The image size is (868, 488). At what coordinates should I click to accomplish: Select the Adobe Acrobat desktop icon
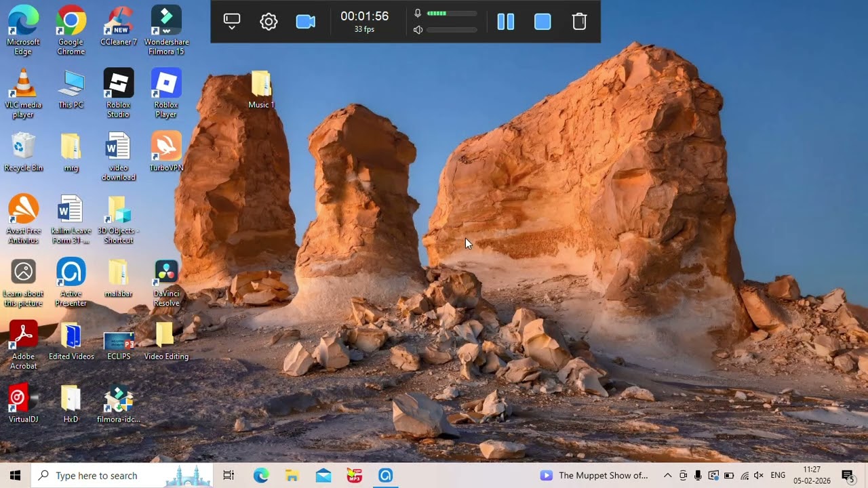click(23, 346)
